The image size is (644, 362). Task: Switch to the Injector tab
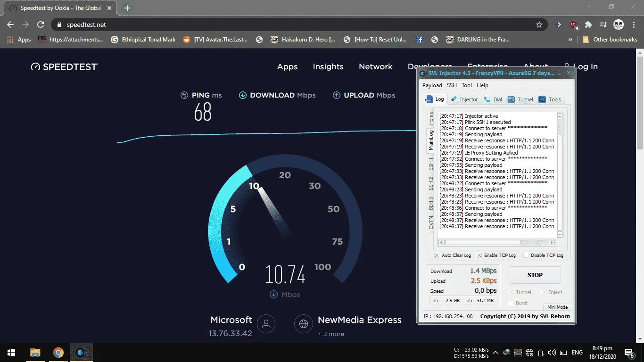coord(464,99)
